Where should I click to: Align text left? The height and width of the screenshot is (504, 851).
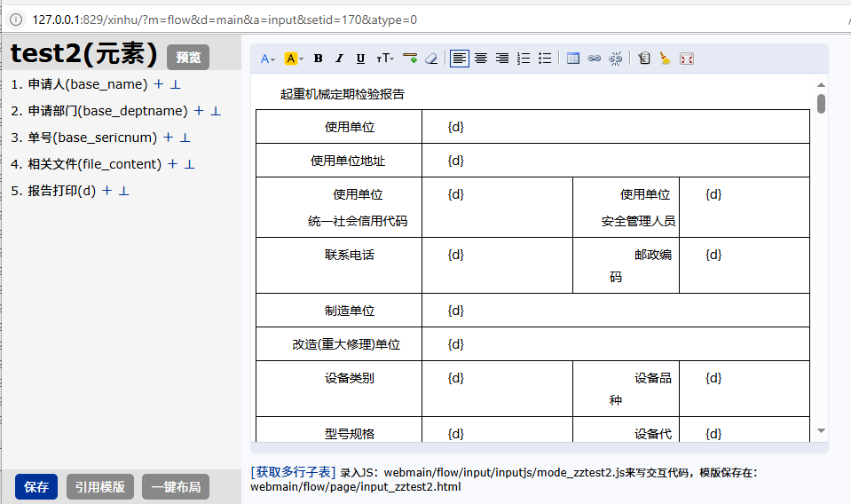[x=459, y=59]
